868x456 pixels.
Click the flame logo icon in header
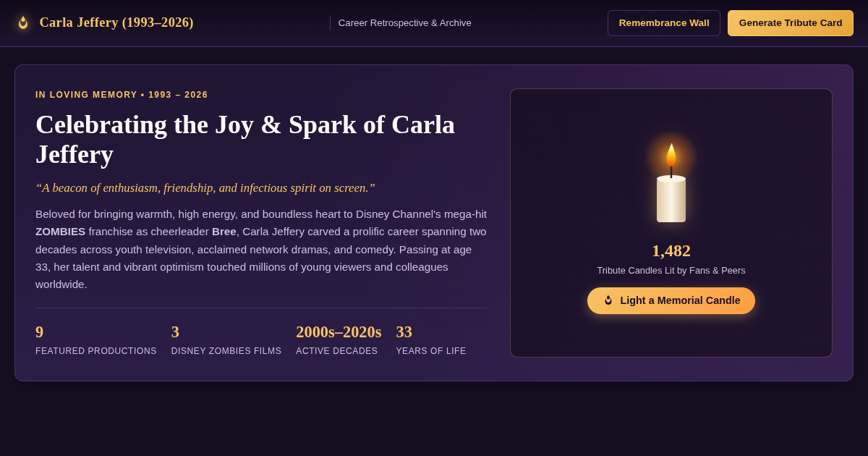coord(23,22)
